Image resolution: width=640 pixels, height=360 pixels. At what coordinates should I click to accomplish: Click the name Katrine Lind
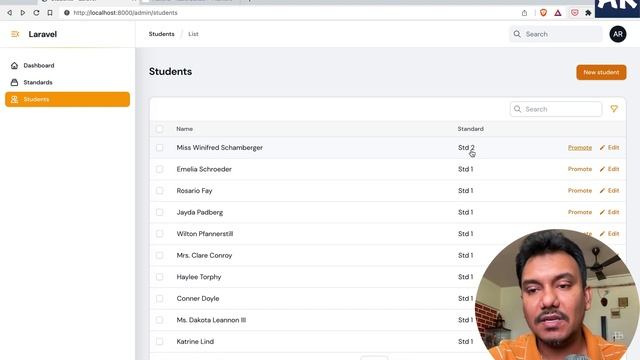195,342
